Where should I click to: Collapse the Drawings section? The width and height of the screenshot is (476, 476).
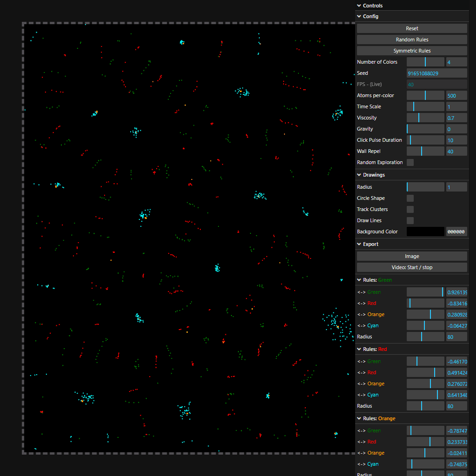click(x=412, y=175)
